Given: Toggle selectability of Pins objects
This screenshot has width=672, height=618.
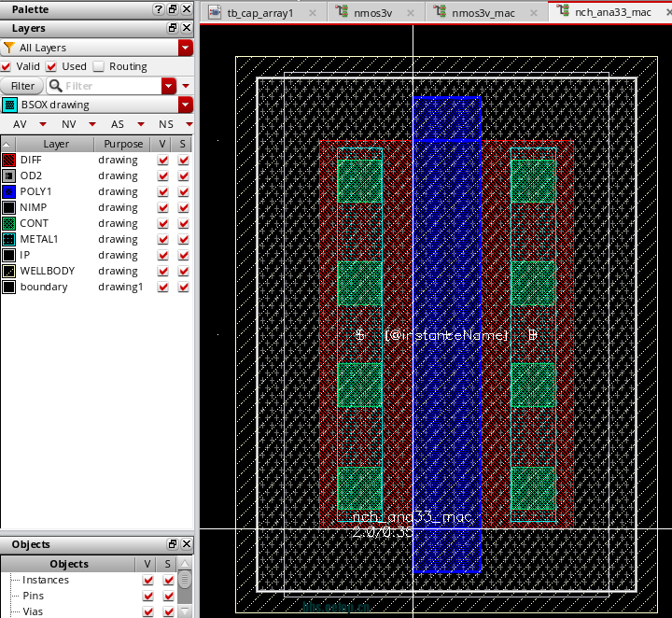Looking at the screenshot, I should [169, 596].
